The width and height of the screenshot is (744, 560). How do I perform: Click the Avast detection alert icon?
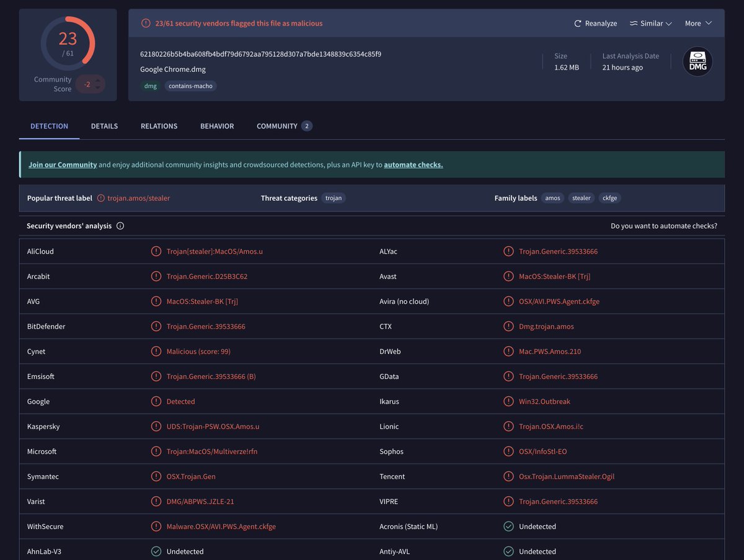508,277
